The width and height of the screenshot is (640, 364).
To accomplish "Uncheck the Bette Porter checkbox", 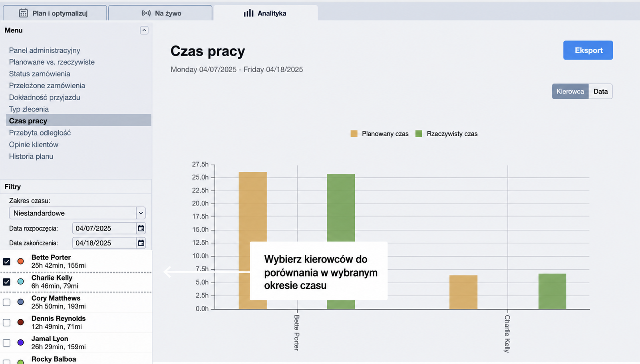I will pyautogui.click(x=6, y=261).
